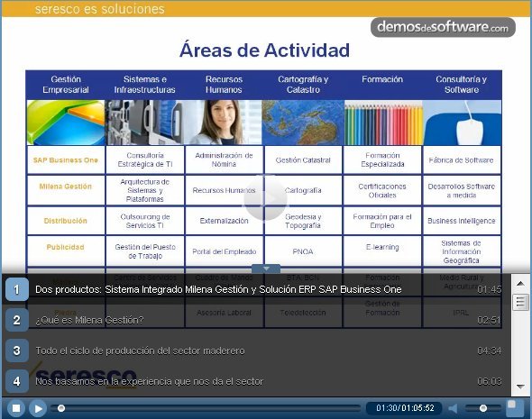
Task: Jump to chapter 2 number badge
Action: 16,320
